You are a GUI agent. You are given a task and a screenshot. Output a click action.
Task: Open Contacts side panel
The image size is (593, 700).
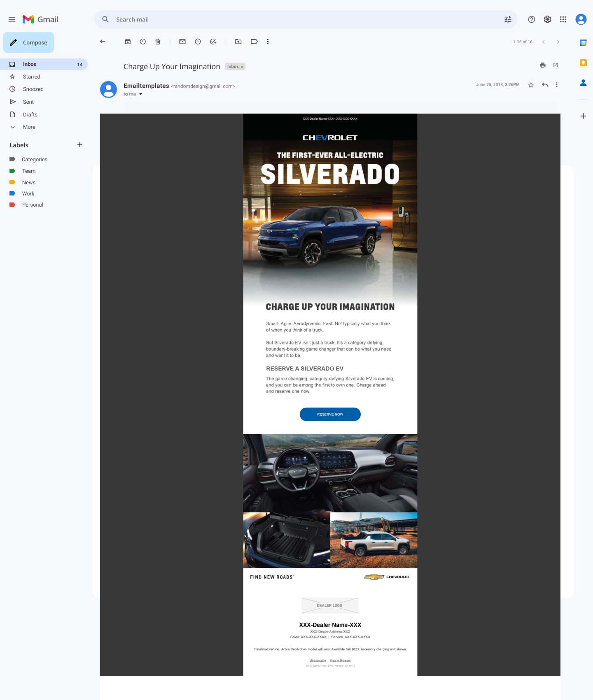point(583,83)
